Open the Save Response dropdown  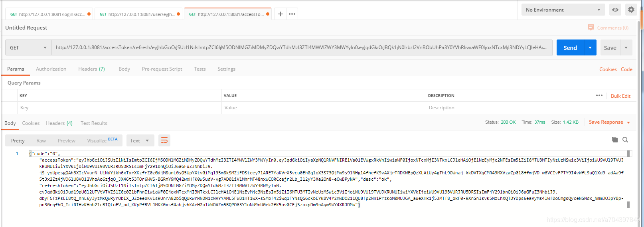click(609, 122)
